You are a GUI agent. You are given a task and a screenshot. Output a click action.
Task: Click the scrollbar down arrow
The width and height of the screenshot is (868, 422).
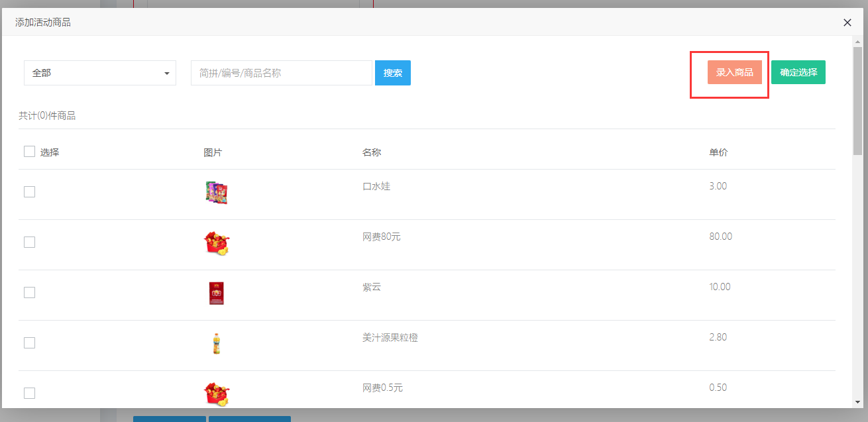click(857, 402)
